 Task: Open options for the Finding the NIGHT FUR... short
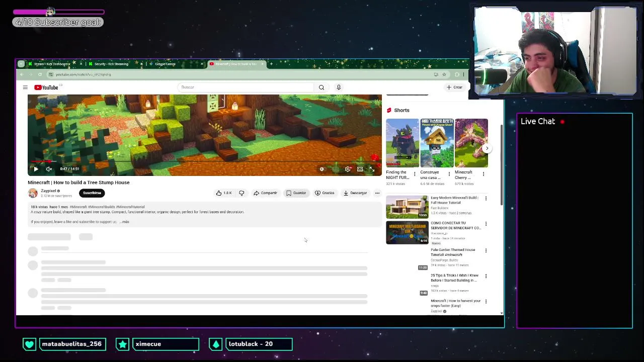pyautogui.click(x=415, y=174)
